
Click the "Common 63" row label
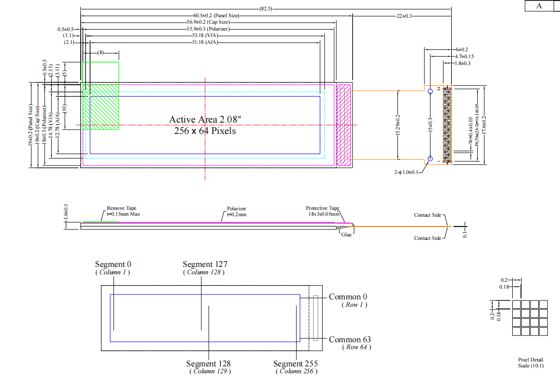(350, 339)
